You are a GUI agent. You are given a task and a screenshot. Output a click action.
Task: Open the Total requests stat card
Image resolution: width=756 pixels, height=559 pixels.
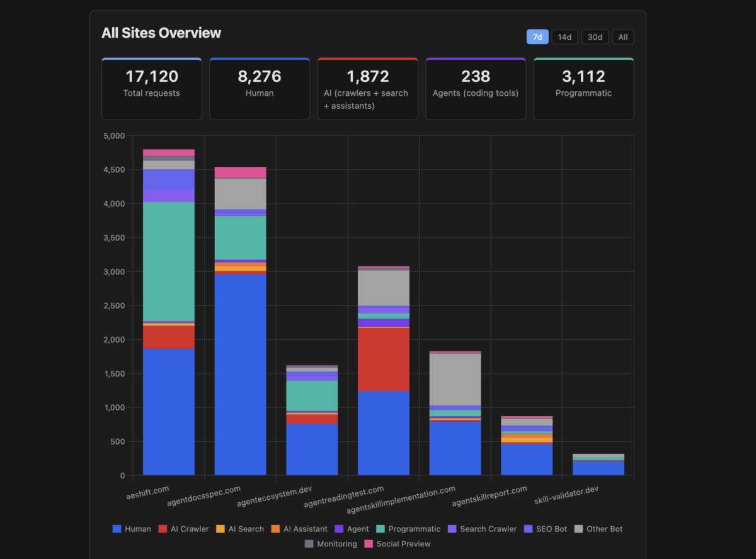pyautogui.click(x=151, y=88)
